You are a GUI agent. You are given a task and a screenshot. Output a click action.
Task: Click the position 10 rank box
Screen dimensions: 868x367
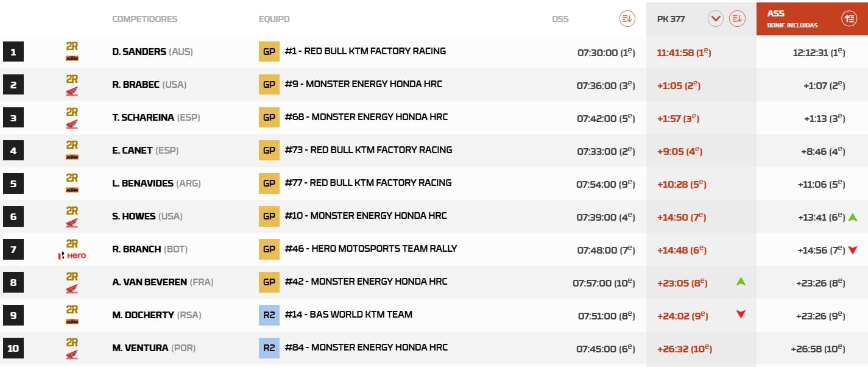(x=13, y=349)
